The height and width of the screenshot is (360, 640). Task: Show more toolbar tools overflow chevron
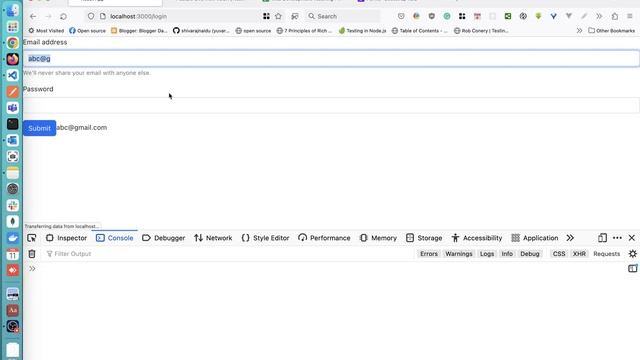(599, 16)
